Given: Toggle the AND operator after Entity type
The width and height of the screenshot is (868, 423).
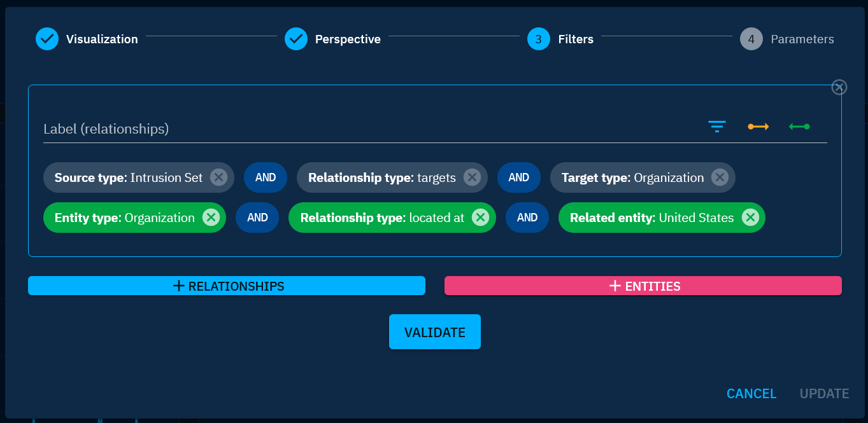Looking at the screenshot, I should tap(257, 218).
